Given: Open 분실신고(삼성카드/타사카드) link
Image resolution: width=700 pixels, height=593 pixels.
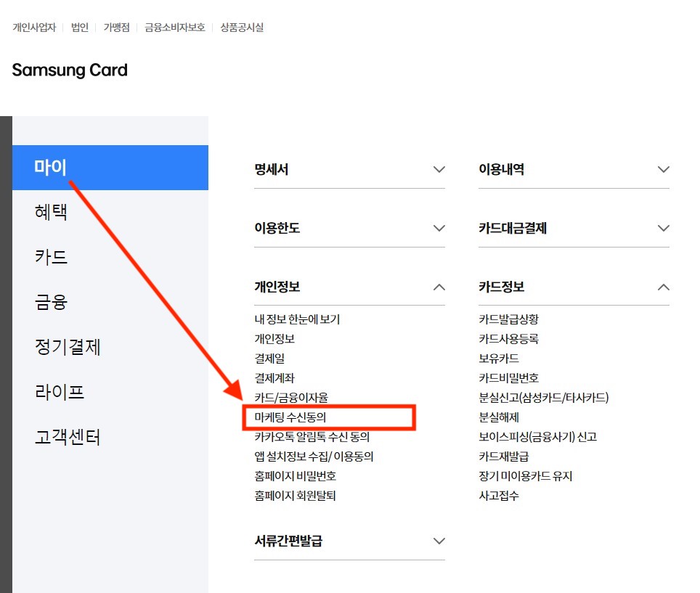Looking at the screenshot, I should (x=544, y=398).
